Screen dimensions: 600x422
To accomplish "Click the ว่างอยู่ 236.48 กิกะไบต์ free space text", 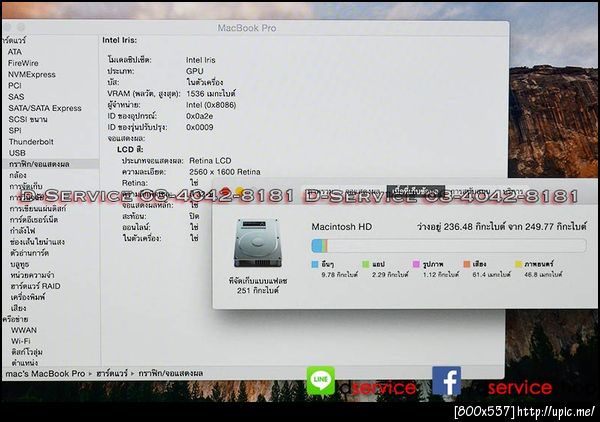I will click(502, 227).
